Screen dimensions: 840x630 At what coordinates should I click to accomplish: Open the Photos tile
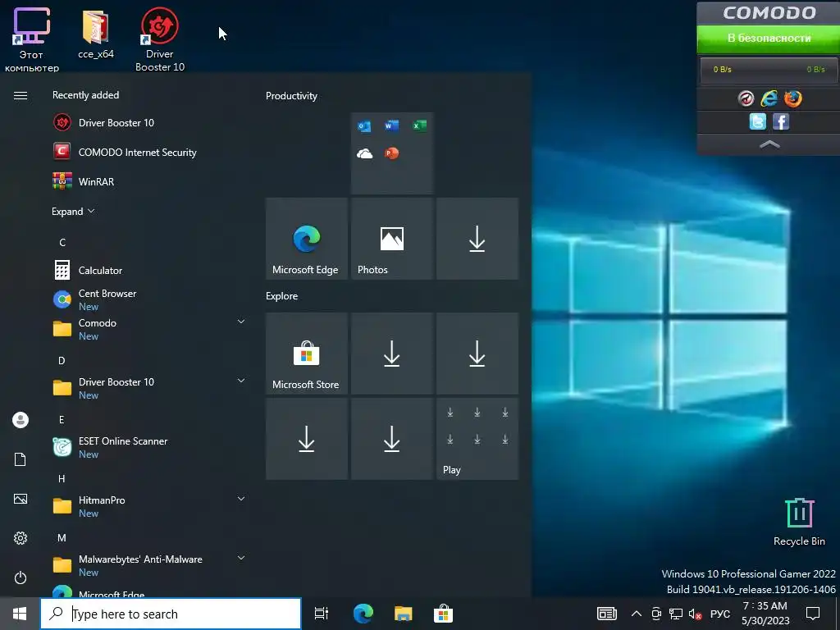[x=392, y=239]
